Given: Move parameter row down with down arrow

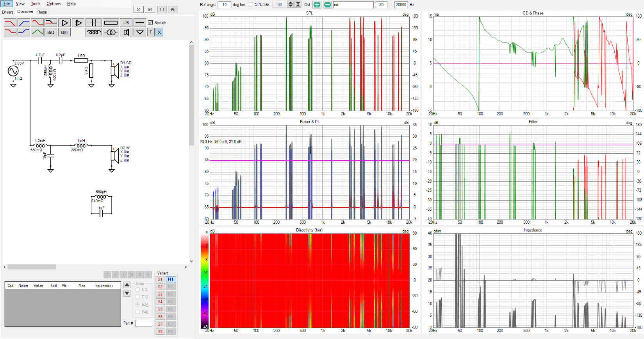Looking at the screenshot, I should 127,293.
